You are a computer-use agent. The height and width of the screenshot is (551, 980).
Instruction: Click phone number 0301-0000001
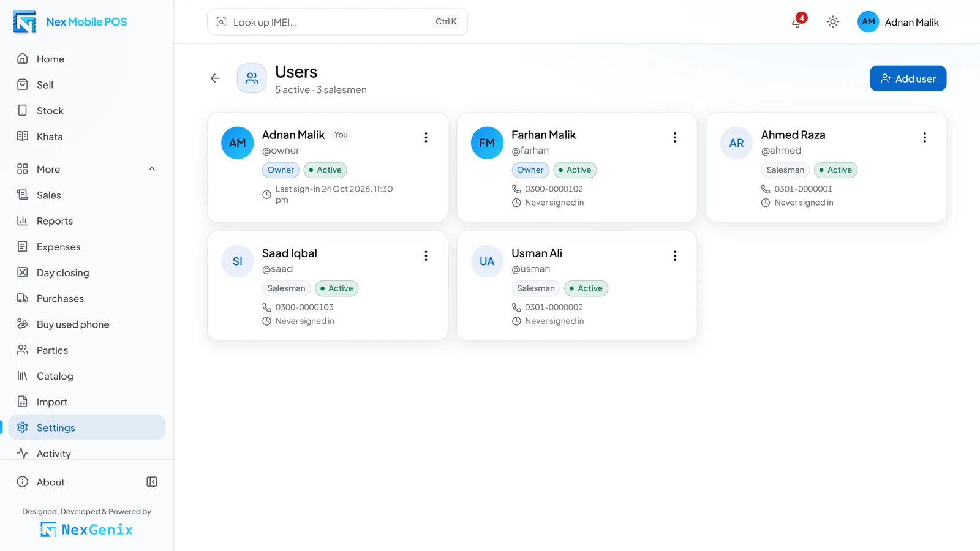(803, 189)
